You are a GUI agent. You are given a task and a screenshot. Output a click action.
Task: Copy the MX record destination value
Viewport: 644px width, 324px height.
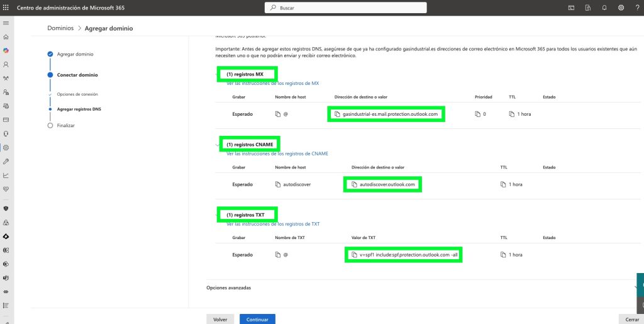[x=337, y=114]
